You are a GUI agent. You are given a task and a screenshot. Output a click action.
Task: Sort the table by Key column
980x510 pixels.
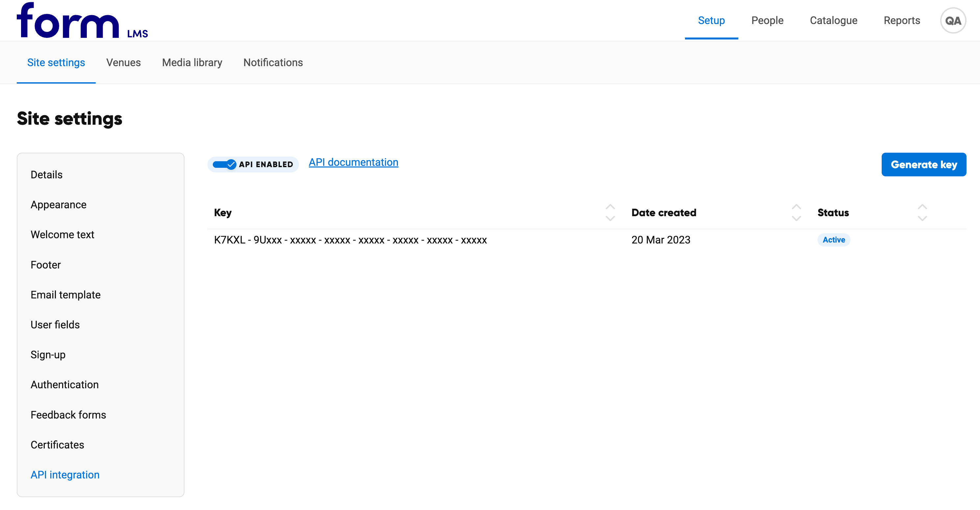[610, 213]
